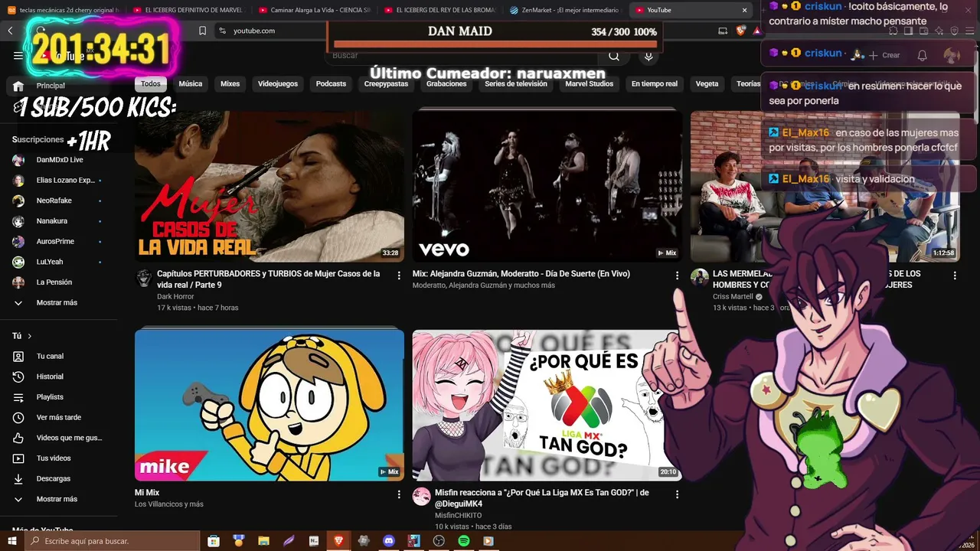This screenshot has width=980, height=551.
Task: Start voice search with the microphone icon
Action: (648, 56)
